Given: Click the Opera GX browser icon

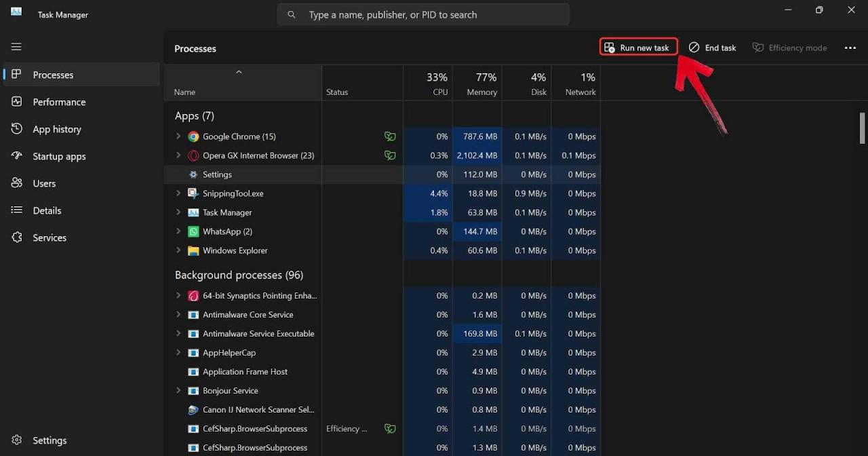Looking at the screenshot, I should pyautogui.click(x=193, y=155).
